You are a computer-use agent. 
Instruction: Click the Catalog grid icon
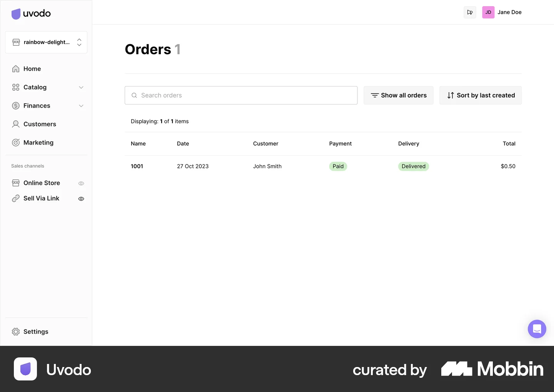click(16, 87)
